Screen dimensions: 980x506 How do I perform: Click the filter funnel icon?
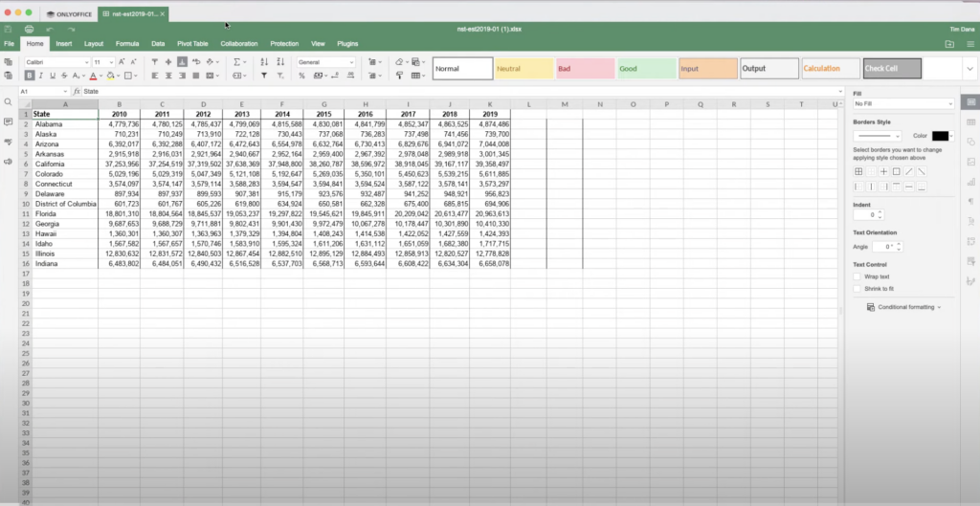(x=263, y=76)
